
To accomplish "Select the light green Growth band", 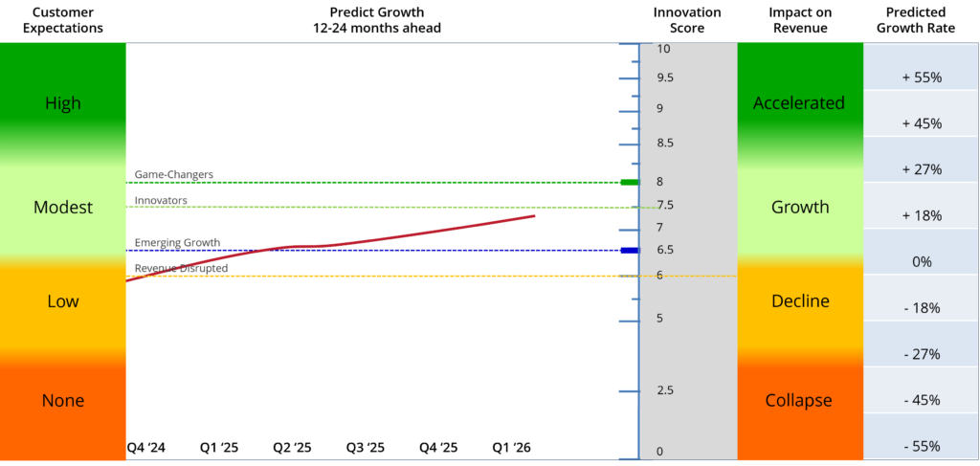I will tap(799, 208).
